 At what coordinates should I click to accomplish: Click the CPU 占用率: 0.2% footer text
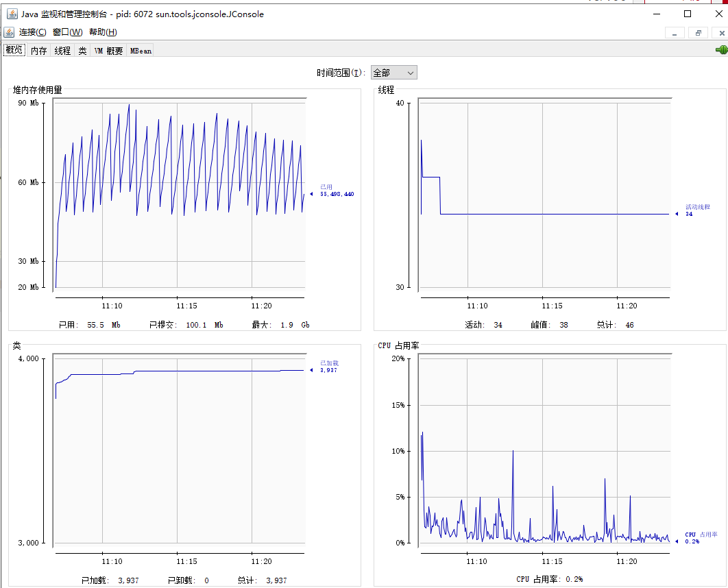tap(550, 579)
